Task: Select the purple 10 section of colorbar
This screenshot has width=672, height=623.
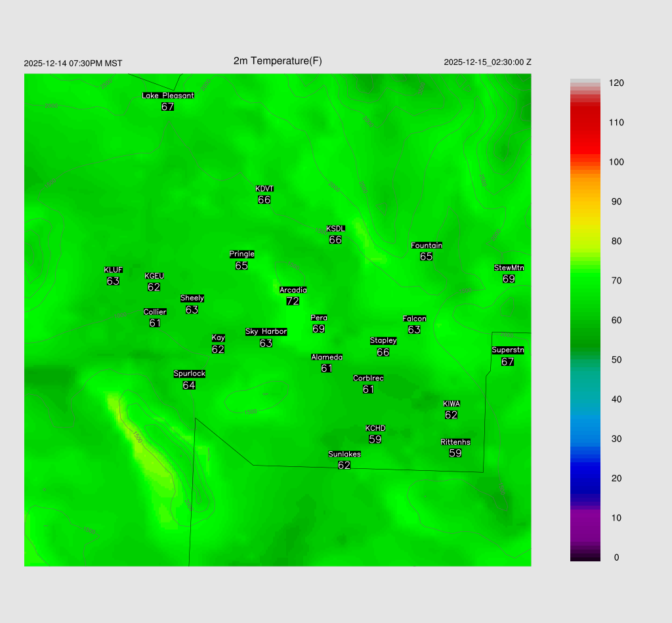Action: coord(585,518)
